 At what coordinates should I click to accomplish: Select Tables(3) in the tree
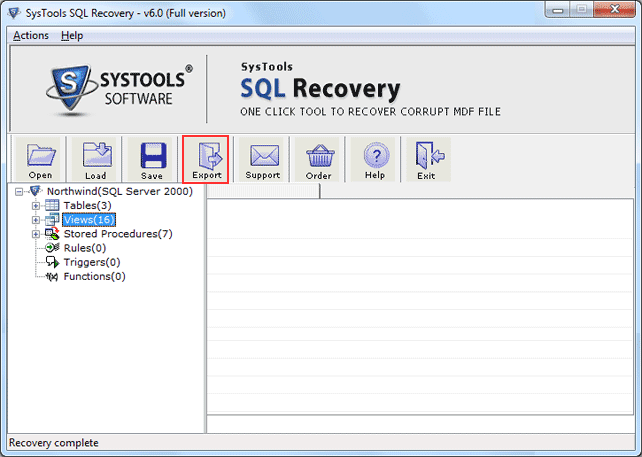87,205
